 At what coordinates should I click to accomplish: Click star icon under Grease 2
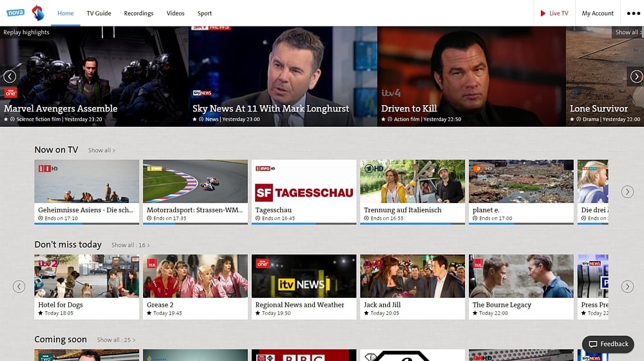point(149,313)
